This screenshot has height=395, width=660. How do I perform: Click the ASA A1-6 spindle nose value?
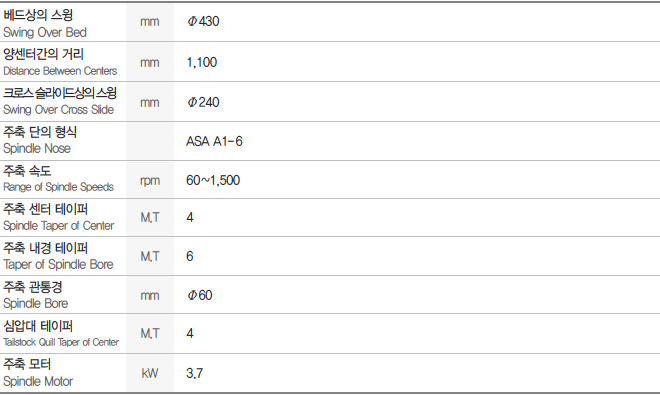214,141
